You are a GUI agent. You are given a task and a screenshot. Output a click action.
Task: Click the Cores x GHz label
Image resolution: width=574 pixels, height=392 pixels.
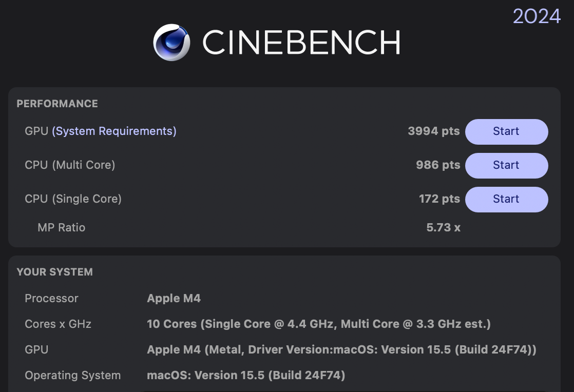coord(58,324)
